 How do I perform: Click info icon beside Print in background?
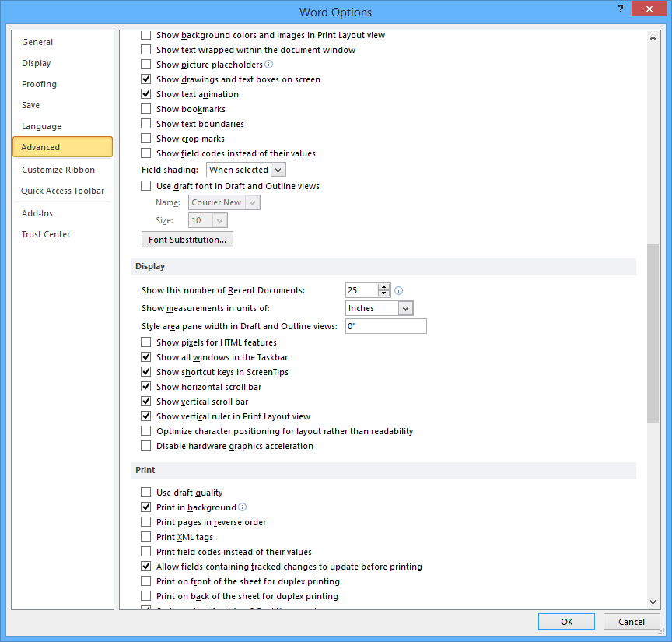pyautogui.click(x=243, y=507)
